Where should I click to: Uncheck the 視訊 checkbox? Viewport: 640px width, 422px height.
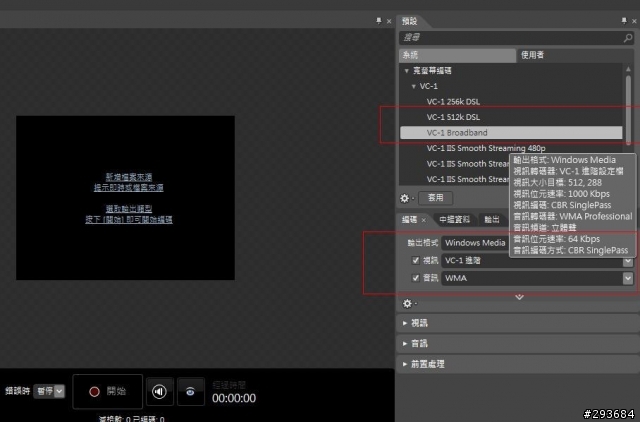(416, 260)
